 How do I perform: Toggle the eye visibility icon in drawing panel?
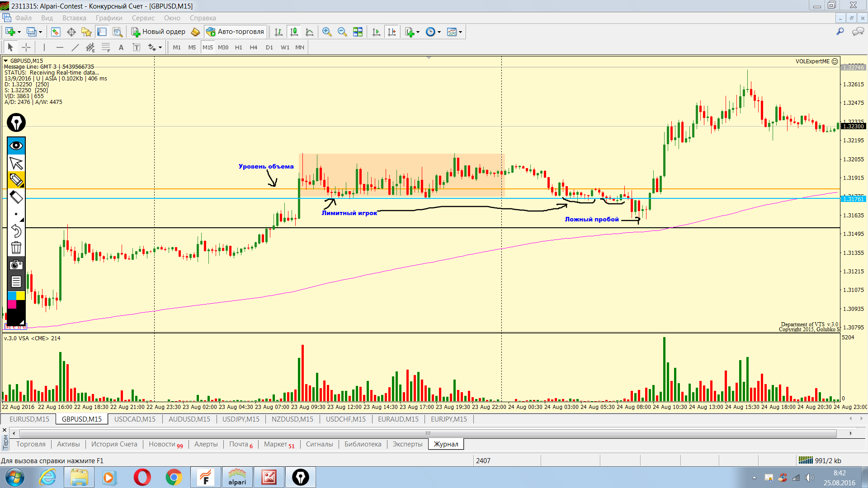coord(16,145)
